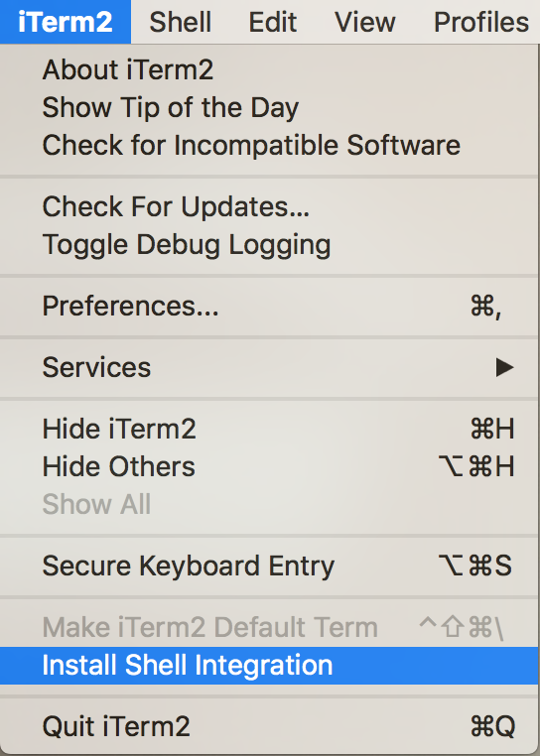Open the Edit menu
The image size is (540, 756).
pyautogui.click(x=272, y=22)
